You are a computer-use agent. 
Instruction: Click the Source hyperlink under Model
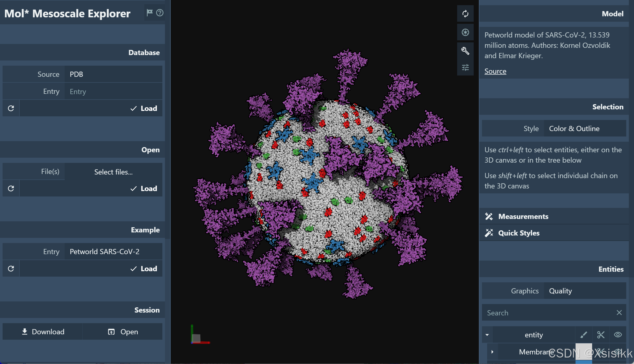click(495, 71)
